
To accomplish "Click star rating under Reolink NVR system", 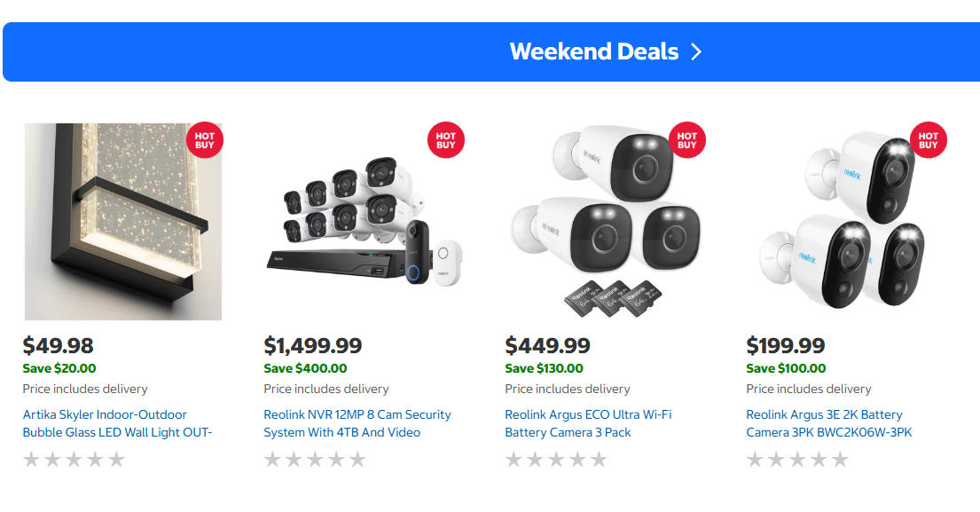I will tap(315, 460).
